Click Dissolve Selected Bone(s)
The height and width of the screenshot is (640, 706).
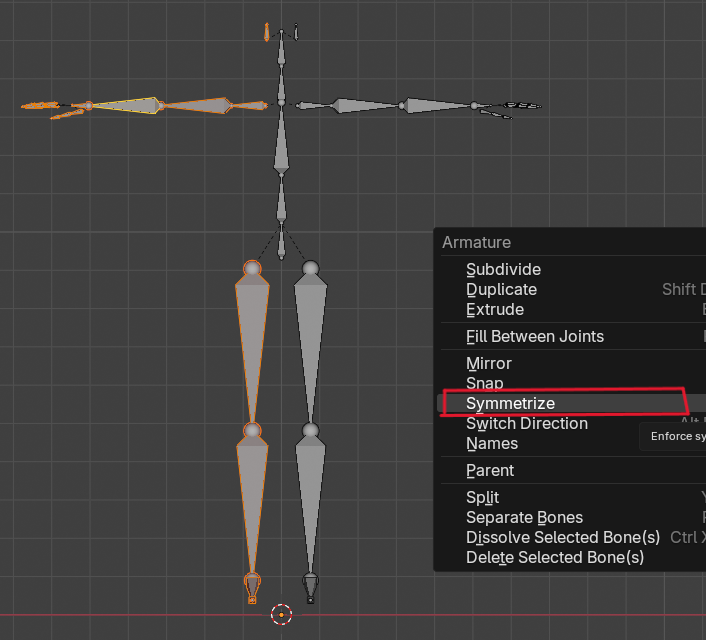[562, 537]
